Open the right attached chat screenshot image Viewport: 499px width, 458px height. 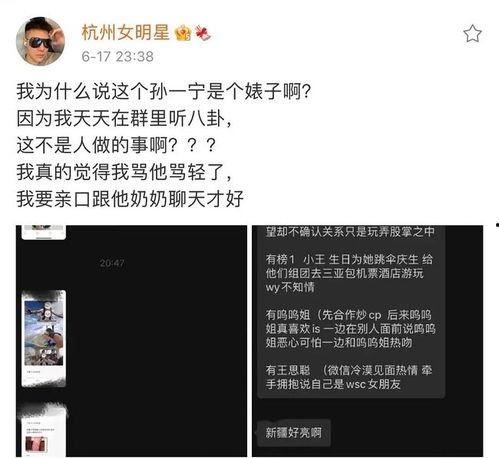(x=367, y=341)
